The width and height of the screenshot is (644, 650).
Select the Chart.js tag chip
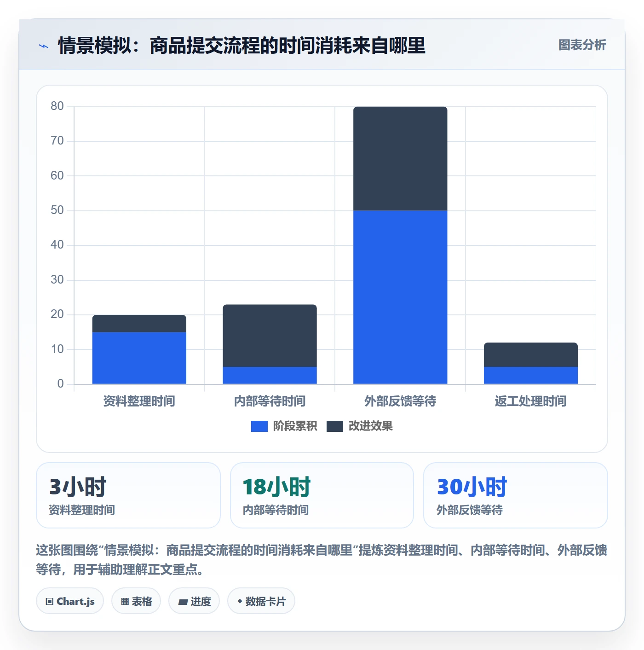[70, 601]
